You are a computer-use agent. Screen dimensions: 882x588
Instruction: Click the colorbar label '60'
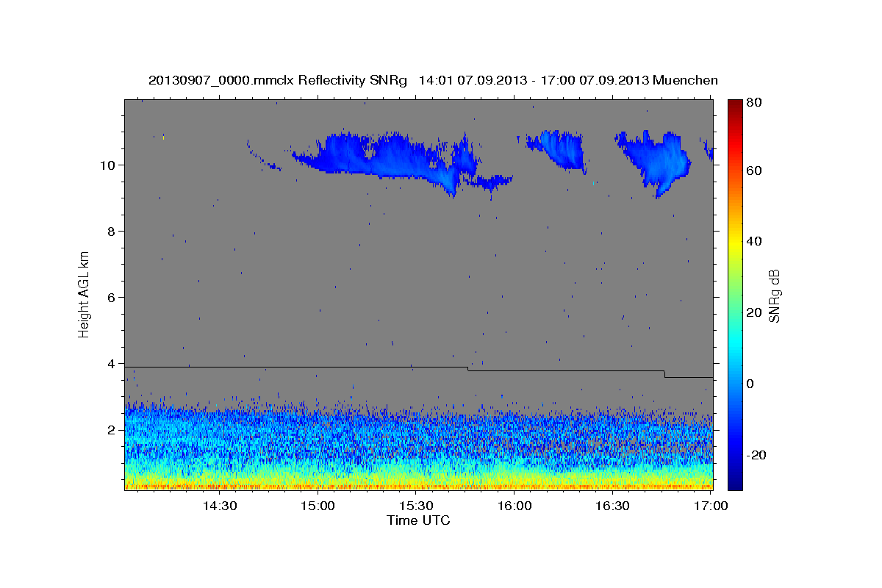point(753,171)
